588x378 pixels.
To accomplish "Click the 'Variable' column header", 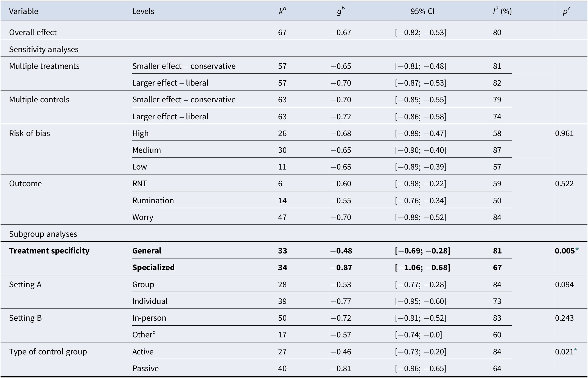I will tap(24, 11).
